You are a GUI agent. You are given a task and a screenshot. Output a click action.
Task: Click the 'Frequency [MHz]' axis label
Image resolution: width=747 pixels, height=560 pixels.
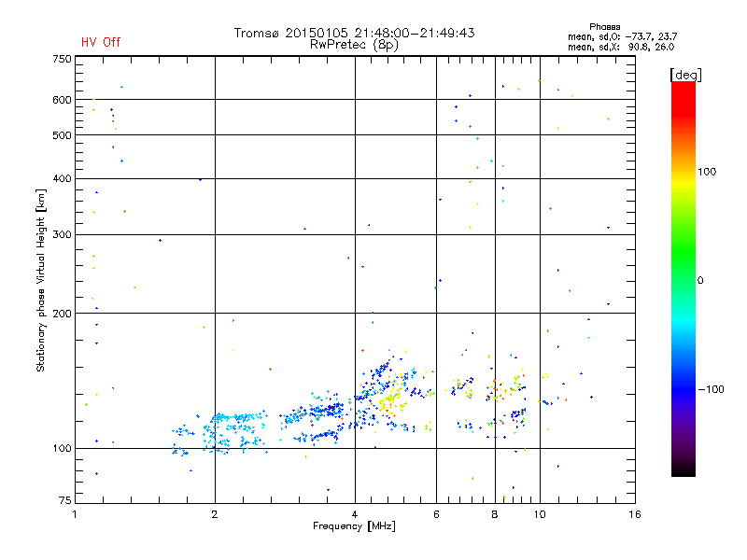(354, 526)
